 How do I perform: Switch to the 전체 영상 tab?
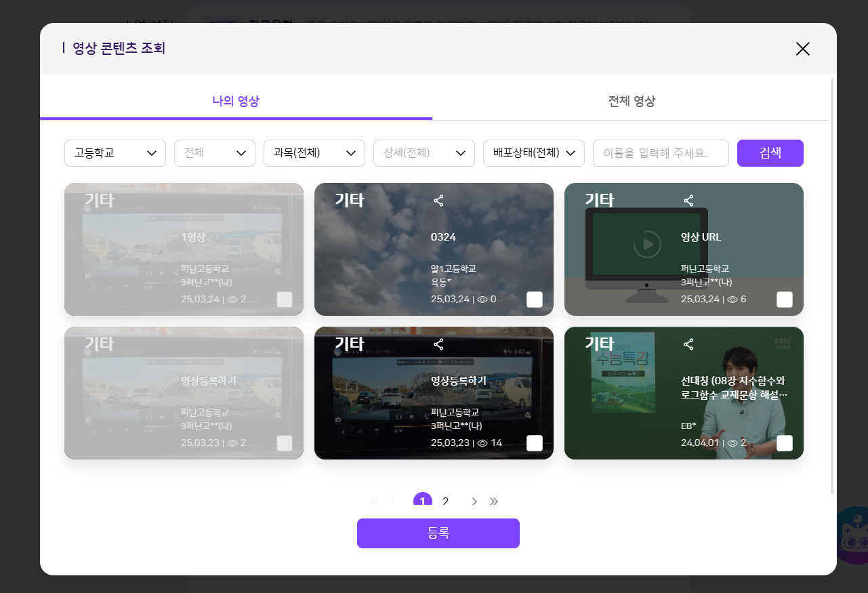(x=632, y=102)
